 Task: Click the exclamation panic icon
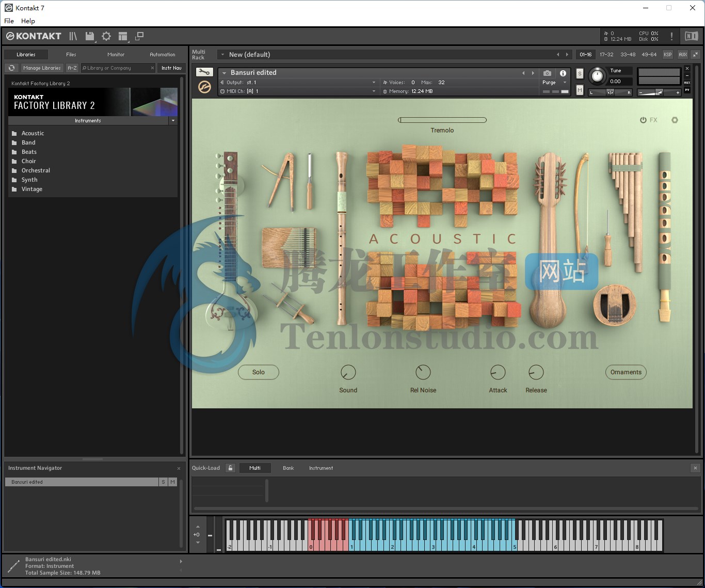671,36
